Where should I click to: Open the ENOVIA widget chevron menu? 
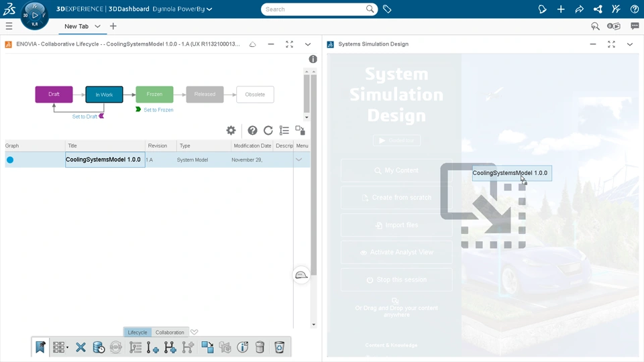(308, 44)
